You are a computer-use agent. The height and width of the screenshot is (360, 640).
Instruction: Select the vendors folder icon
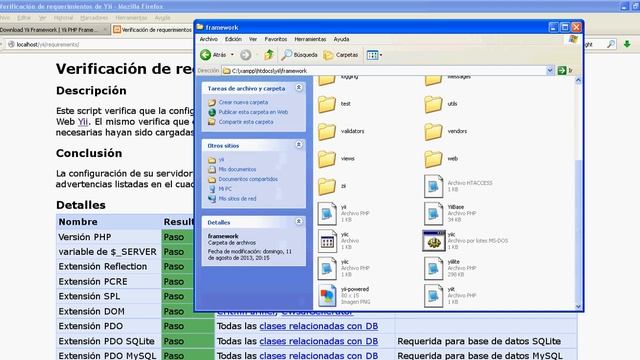tap(433, 131)
